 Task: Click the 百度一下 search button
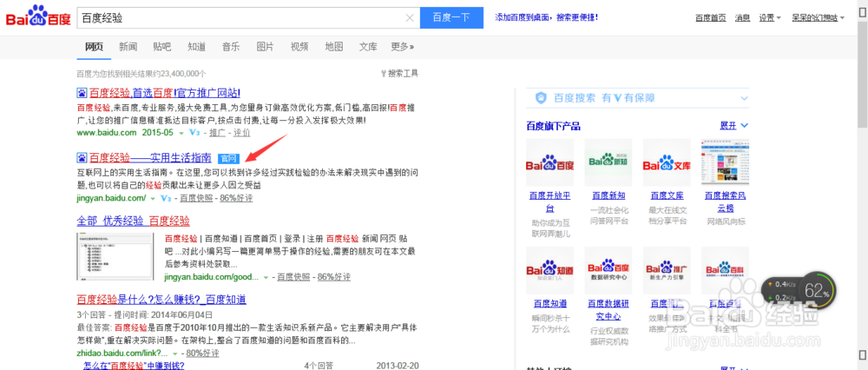tap(451, 17)
